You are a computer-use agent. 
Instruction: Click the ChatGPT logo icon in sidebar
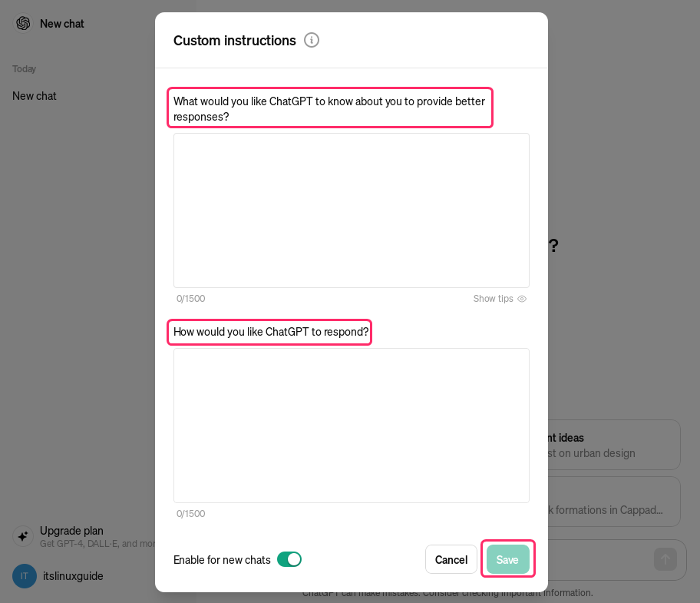tap(23, 24)
